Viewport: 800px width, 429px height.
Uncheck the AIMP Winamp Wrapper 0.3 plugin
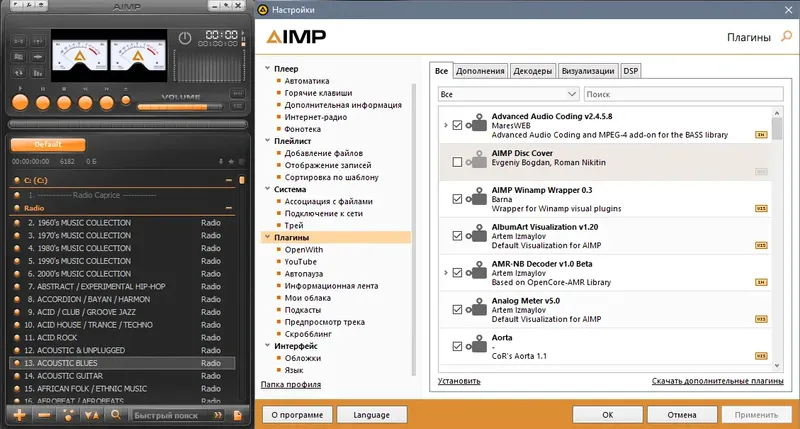coord(457,199)
